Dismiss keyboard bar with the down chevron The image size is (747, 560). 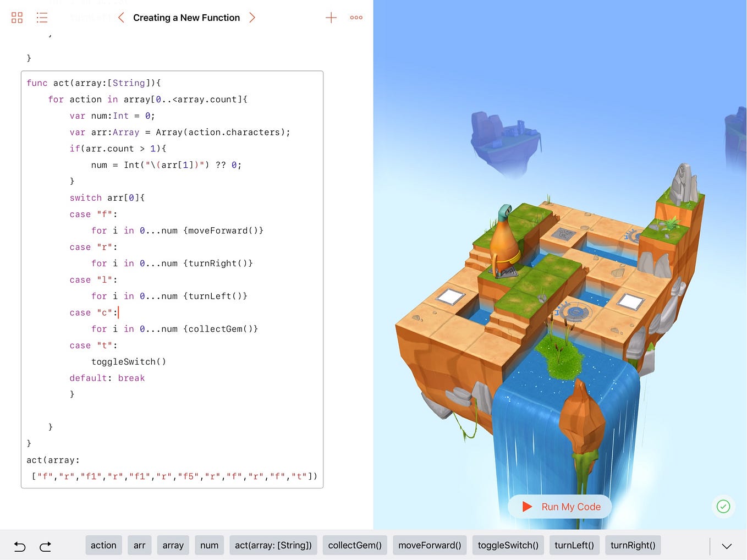pos(727,545)
